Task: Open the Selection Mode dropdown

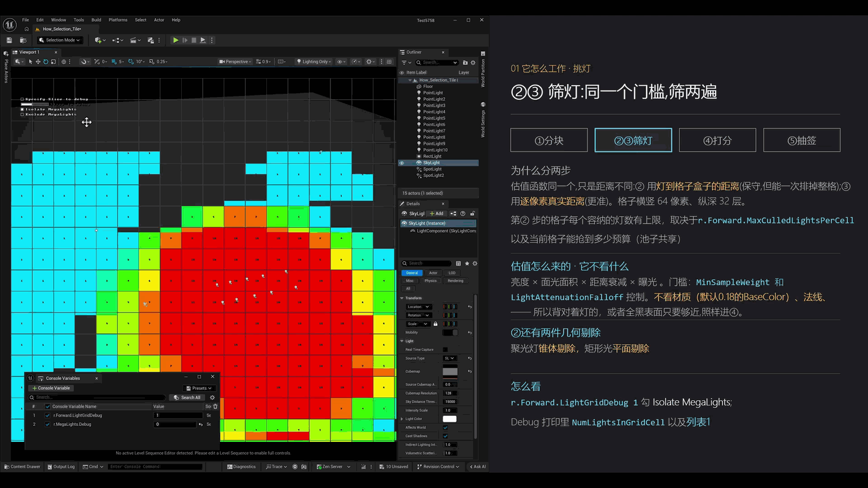Action: (x=60, y=40)
